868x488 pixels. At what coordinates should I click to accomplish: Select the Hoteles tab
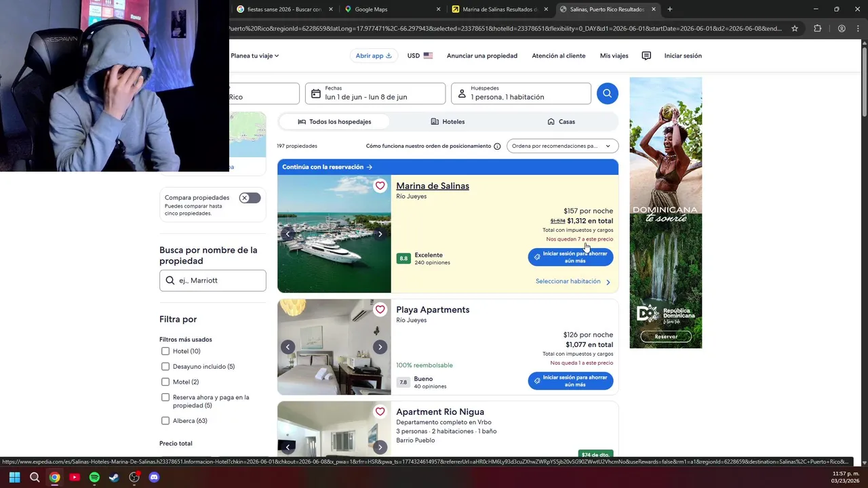[x=448, y=122]
